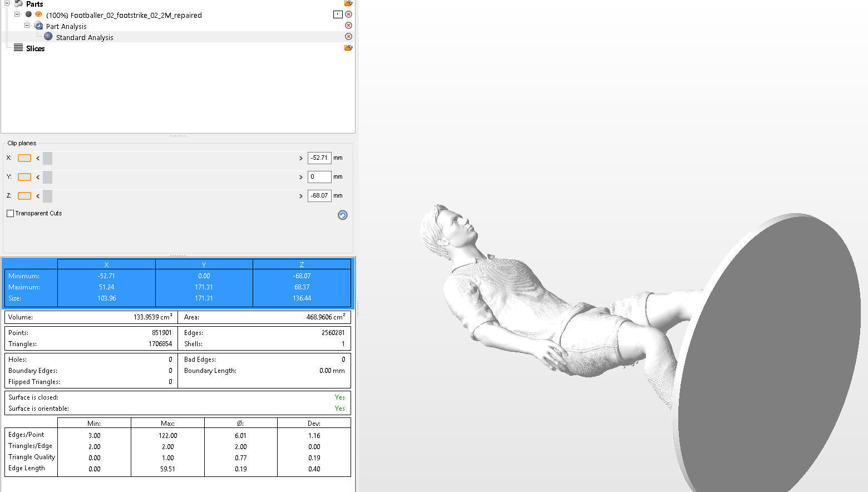
Task: Click the Part Analysis icon
Action: pos(38,26)
